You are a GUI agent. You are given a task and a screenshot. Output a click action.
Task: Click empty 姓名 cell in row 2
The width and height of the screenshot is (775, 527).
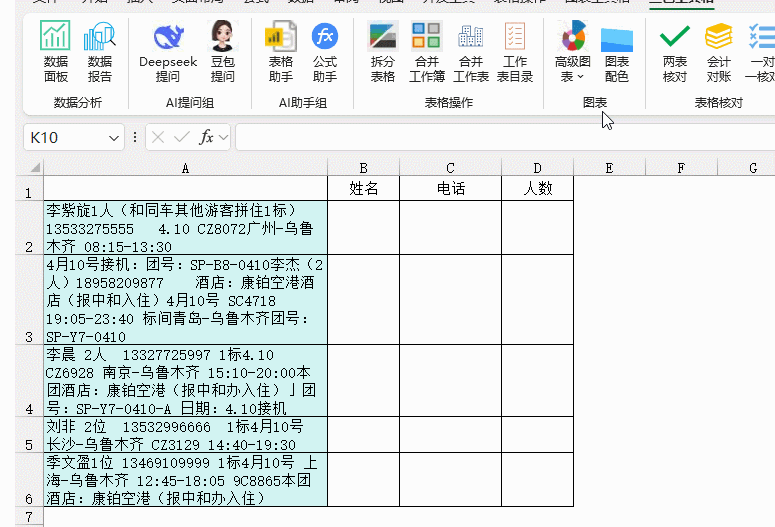pos(363,228)
